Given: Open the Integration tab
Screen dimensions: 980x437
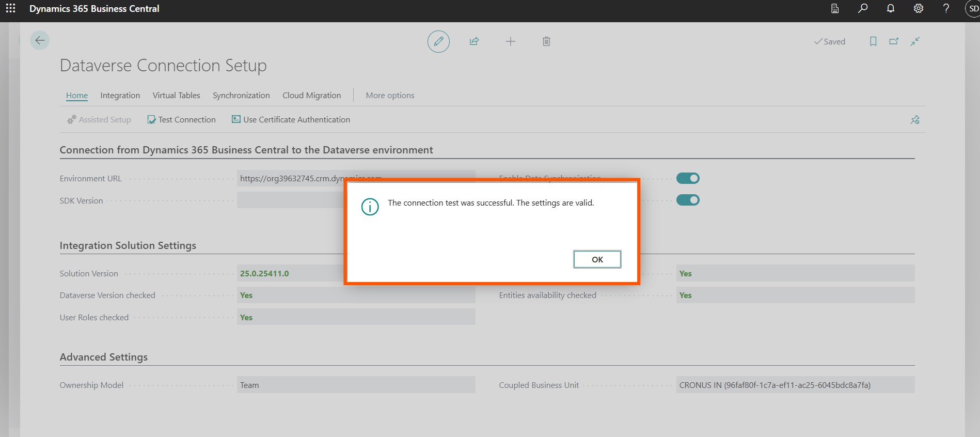Looking at the screenshot, I should 120,96.
